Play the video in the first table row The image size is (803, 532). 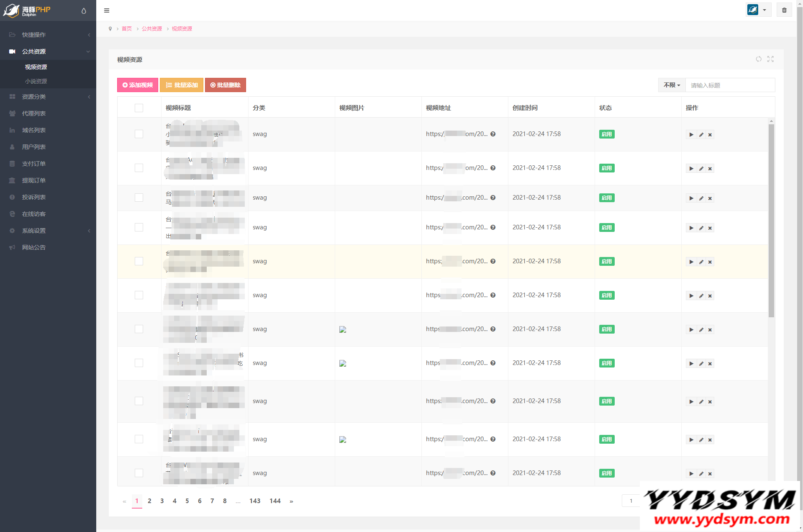tap(691, 135)
